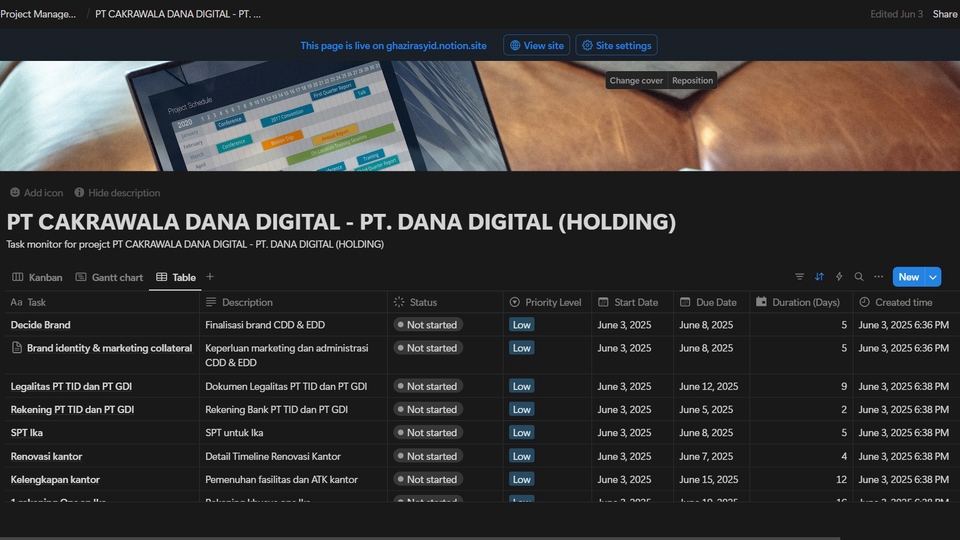
Task: Open the filter icon in database toolbar
Action: (799, 277)
